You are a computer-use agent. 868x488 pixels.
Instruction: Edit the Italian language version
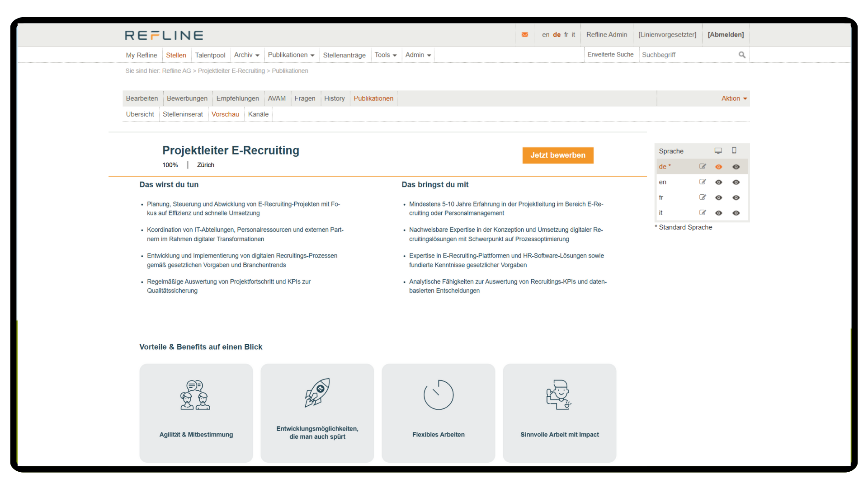tap(703, 213)
